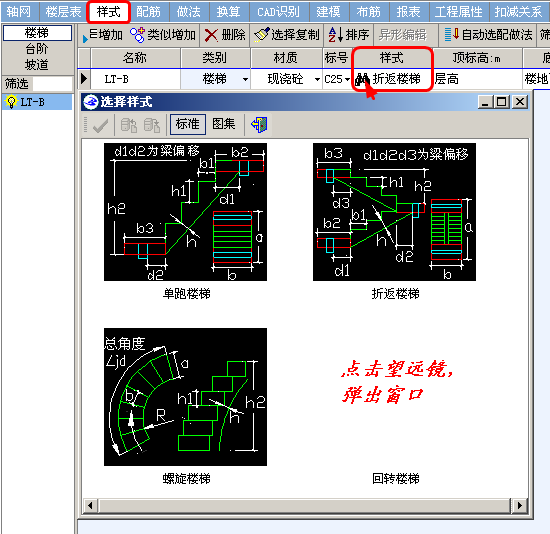Click the green checkmark confirm icon

coord(100,125)
